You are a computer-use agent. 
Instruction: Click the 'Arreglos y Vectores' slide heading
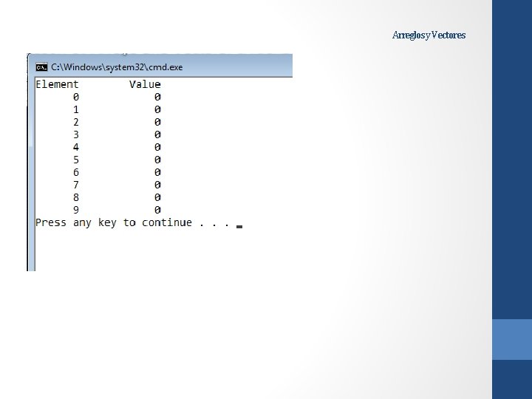pyautogui.click(x=429, y=35)
